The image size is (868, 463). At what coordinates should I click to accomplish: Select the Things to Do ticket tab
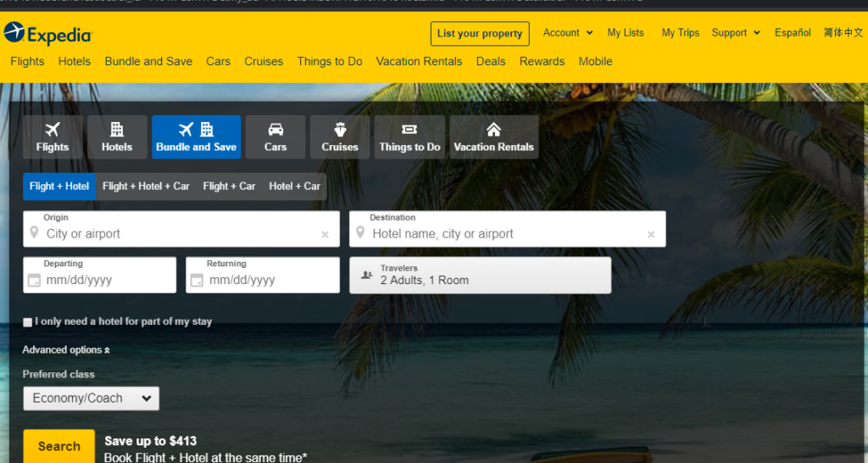[x=409, y=137]
